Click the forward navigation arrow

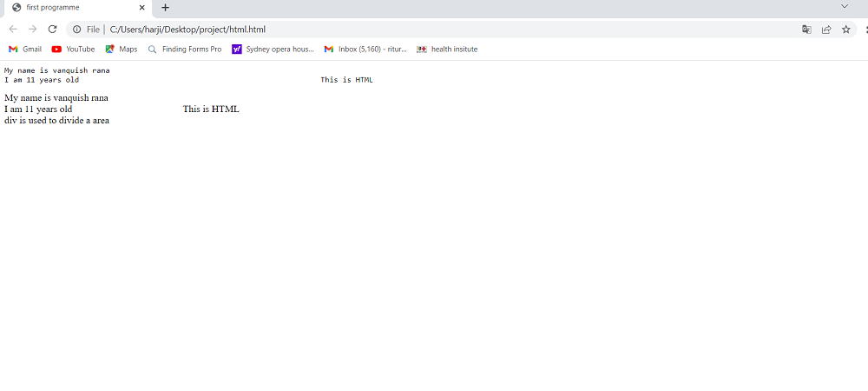(32, 29)
